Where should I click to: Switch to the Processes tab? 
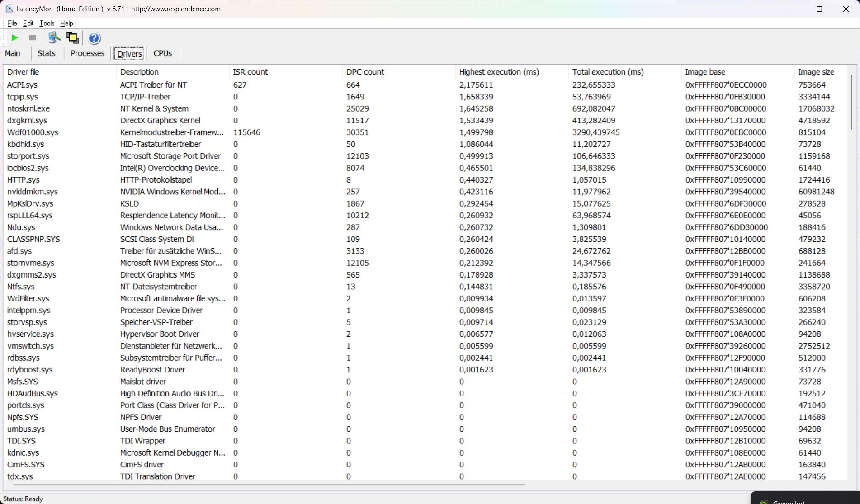coord(87,53)
